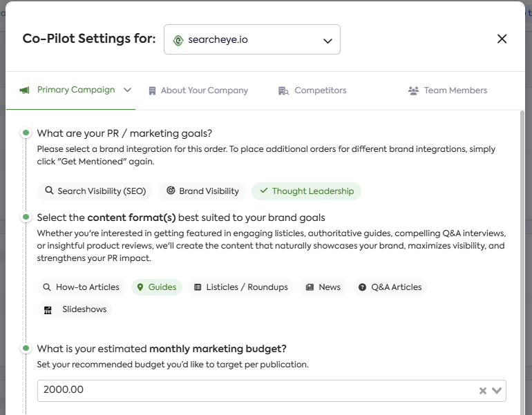Click the Team Members people icon

tap(414, 90)
